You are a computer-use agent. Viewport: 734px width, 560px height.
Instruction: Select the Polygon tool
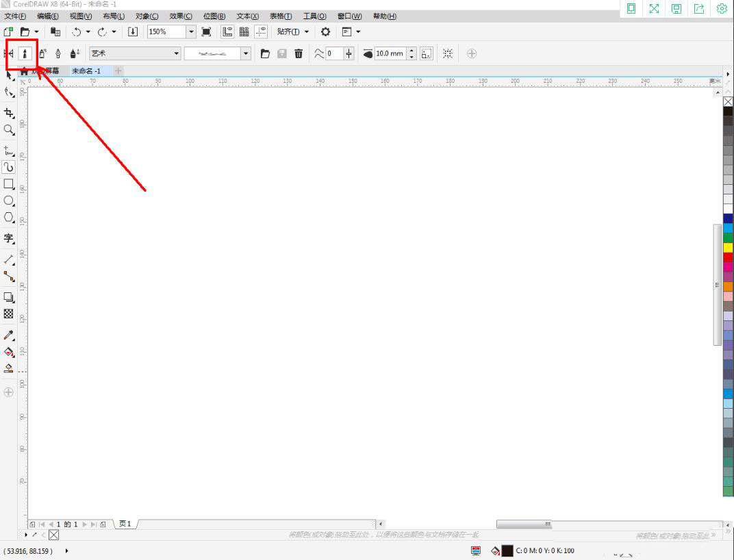point(9,217)
